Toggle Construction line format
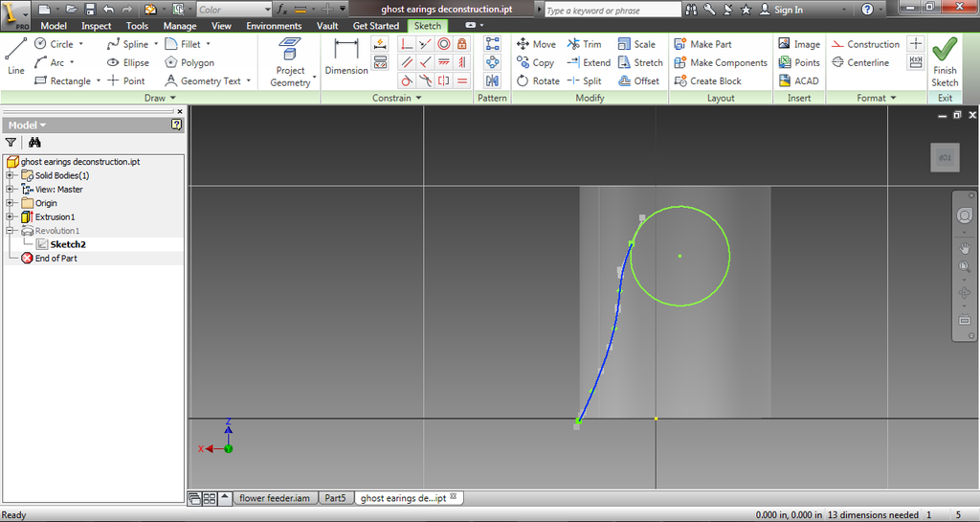 pyautogui.click(x=865, y=44)
